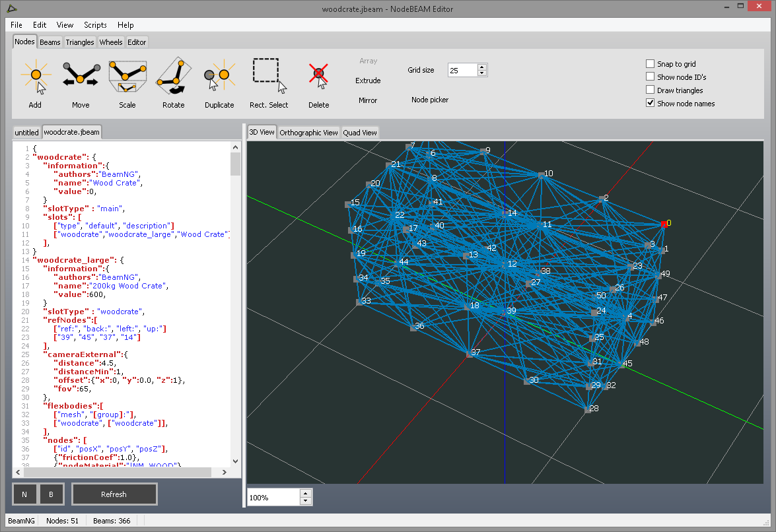
Task: Click the NodeBEAM app icon in title bar
Action: click(x=13, y=9)
